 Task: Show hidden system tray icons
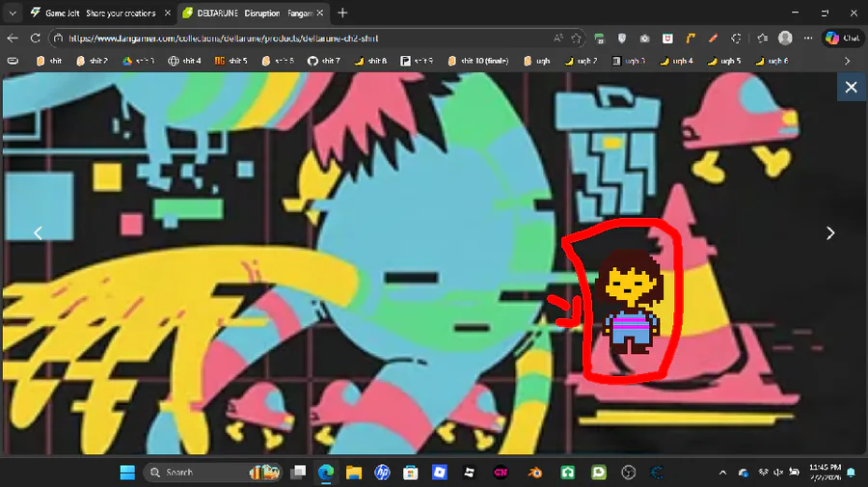tap(722, 473)
